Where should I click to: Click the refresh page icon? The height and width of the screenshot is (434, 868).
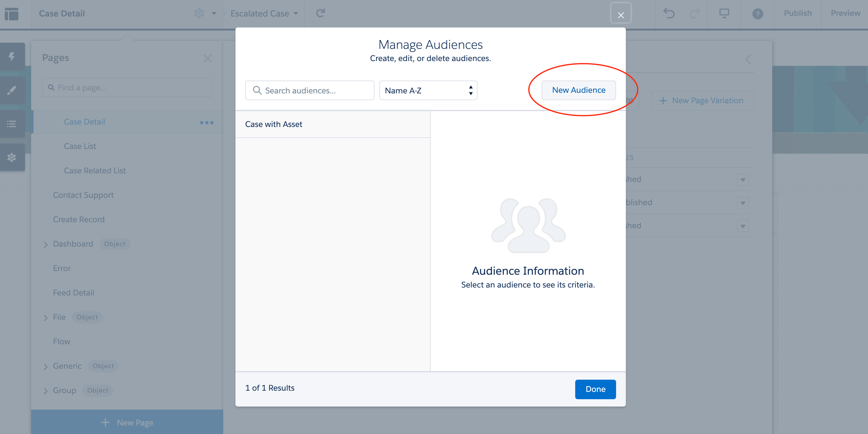(x=320, y=13)
